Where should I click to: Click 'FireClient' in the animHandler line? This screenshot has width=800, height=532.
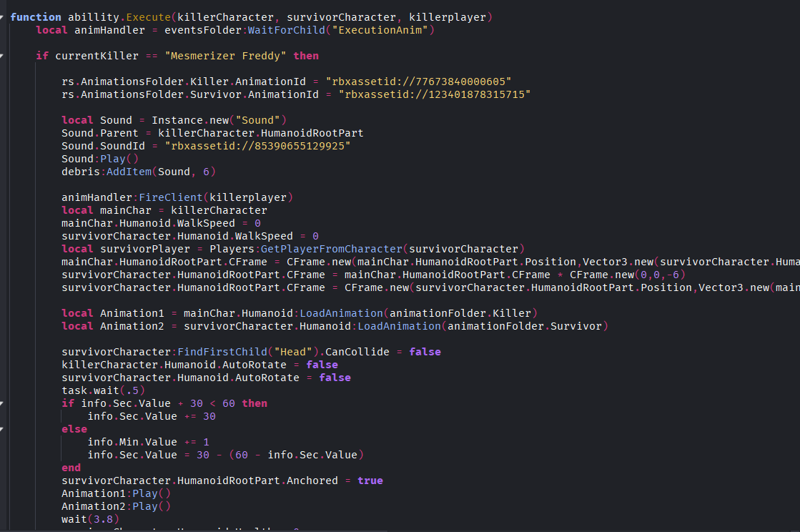click(x=171, y=197)
